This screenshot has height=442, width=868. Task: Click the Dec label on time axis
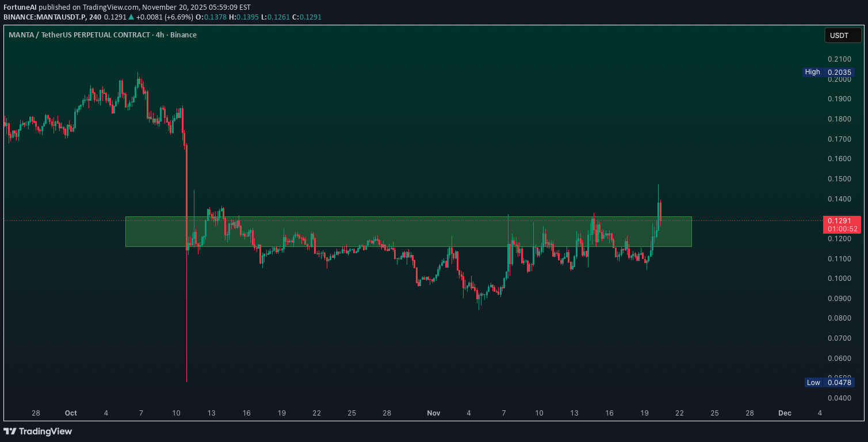pos(785,413)
